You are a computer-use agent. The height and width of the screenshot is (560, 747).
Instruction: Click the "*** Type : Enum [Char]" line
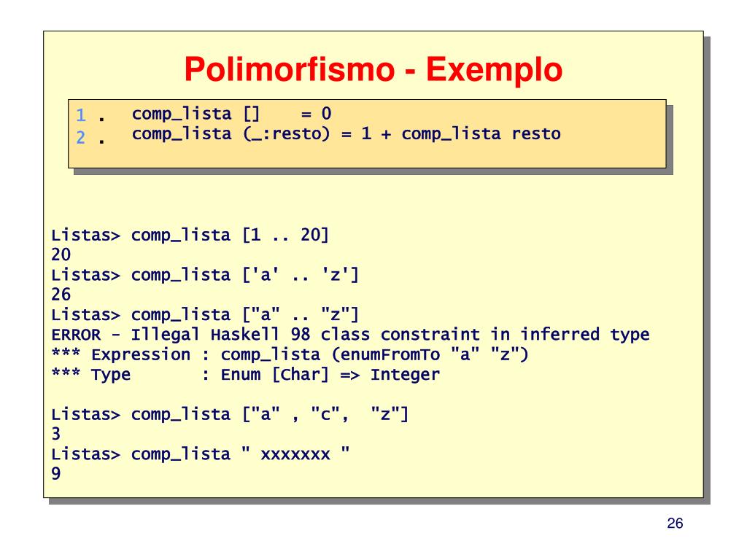click(x=245, y=375)
